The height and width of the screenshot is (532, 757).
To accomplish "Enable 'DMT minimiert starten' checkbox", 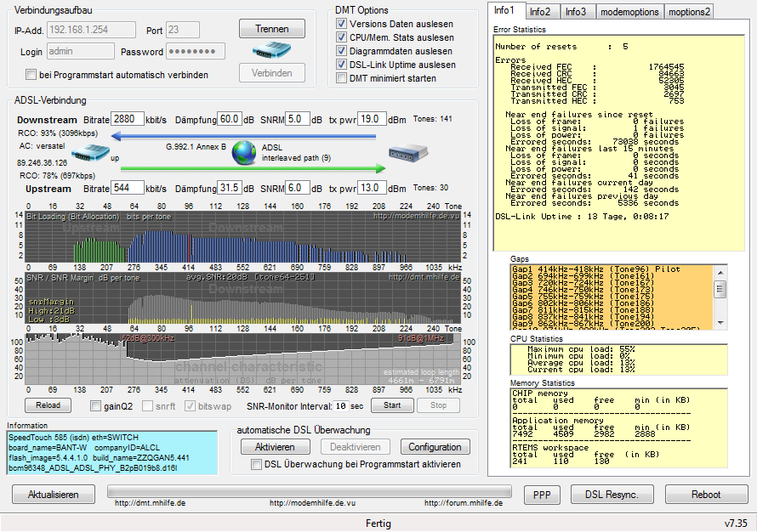I will pyautogui.click(x=342, y=78).
